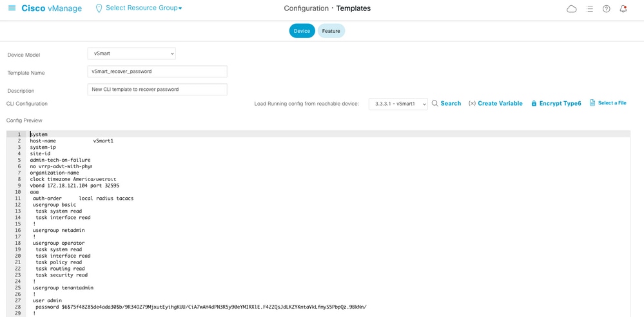
Task: Click the 'system-ip' config line
Action: (x=43, y=147)
